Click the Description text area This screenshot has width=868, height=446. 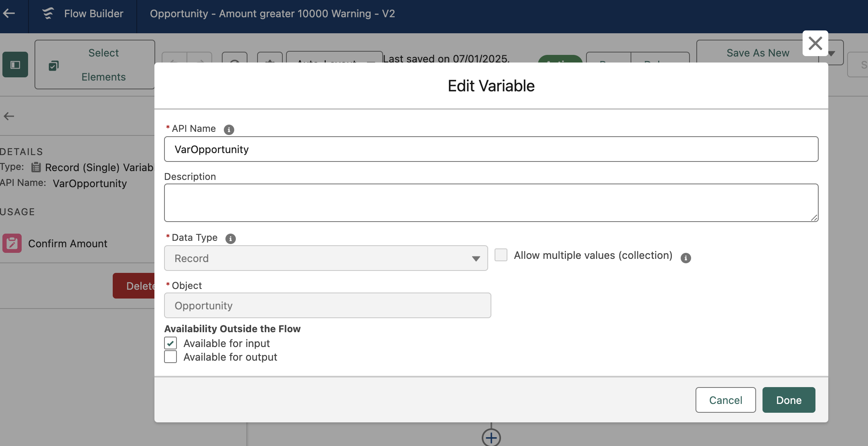[x=491, y=203]
